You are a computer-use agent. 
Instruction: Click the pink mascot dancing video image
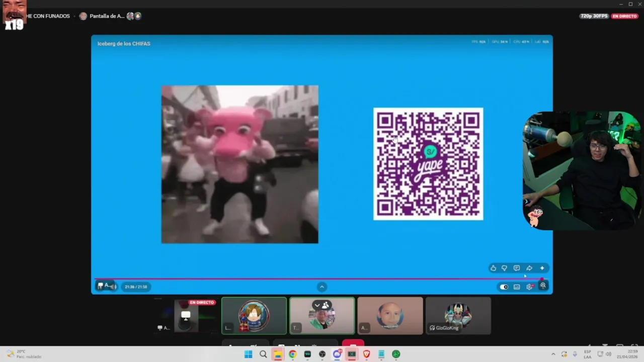click(239, 164)
